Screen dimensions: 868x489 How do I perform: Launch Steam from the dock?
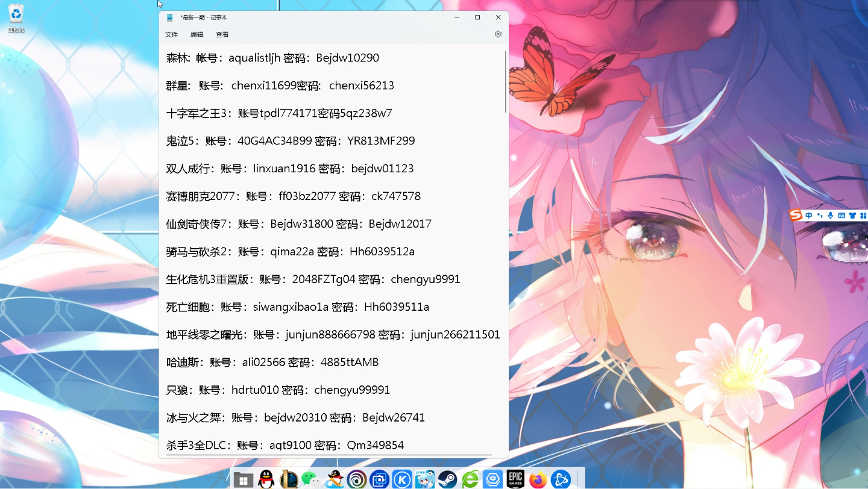(447, 479)
